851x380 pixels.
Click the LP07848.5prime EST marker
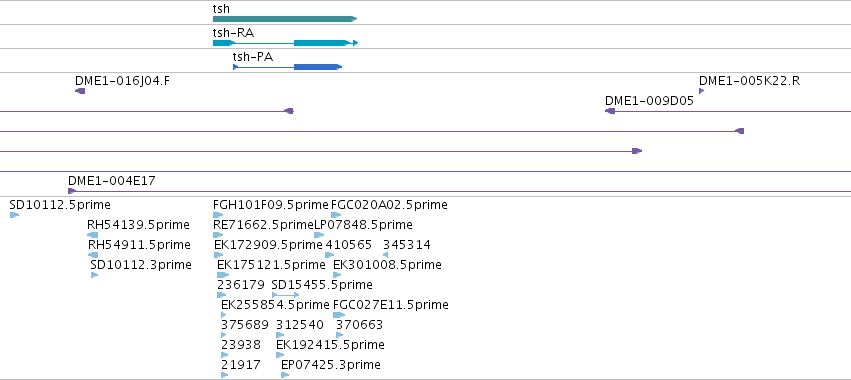point(319,235)
